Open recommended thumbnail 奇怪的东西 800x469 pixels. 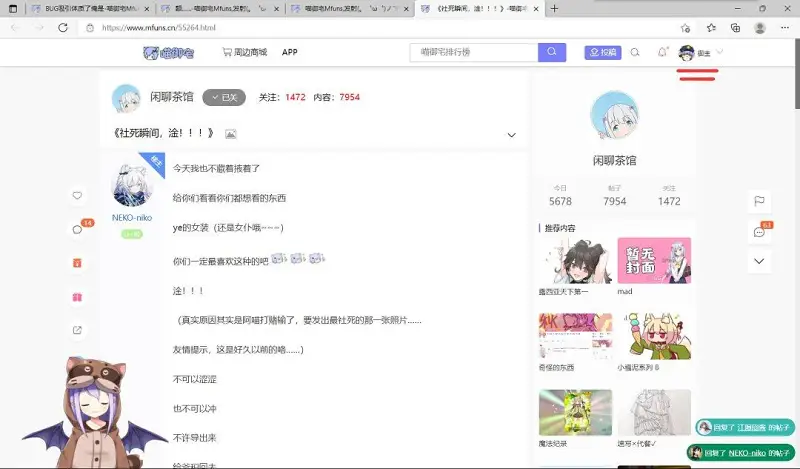[x=575, y=336]
